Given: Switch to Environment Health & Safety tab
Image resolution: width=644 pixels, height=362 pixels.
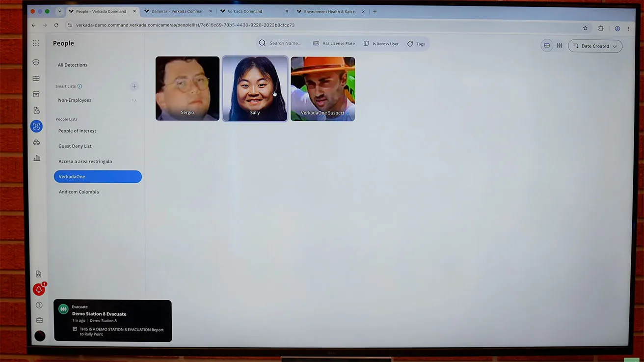Looking at the screenshot, I should (x=331, y=12).
